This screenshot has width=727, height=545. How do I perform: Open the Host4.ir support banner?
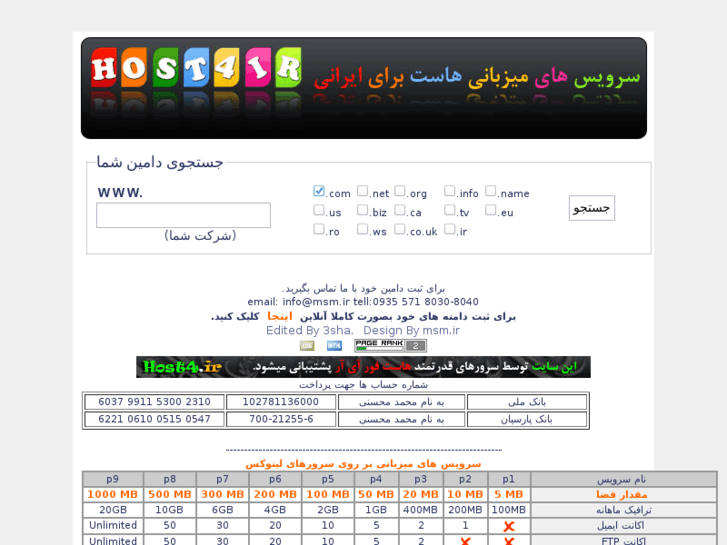pos(363,367)
